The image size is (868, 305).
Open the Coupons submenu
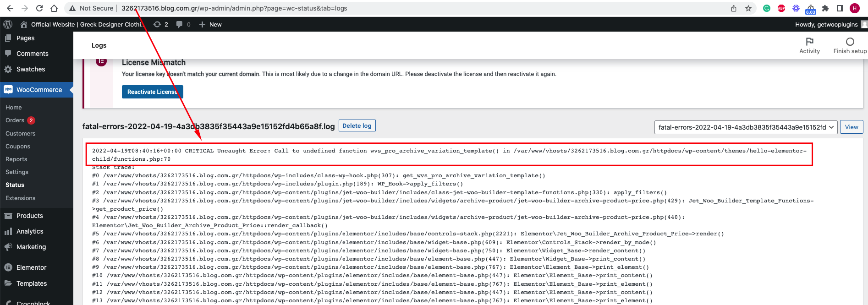[18, 146]
